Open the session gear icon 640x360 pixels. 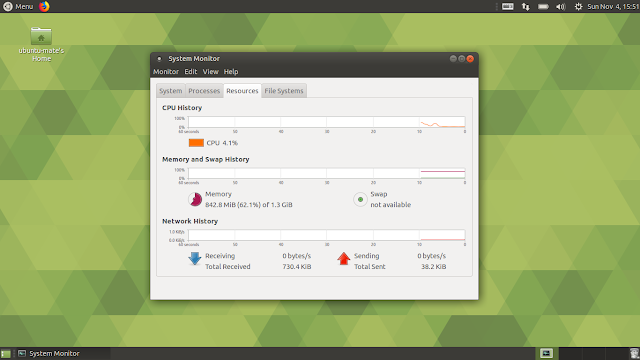(578, 7)
